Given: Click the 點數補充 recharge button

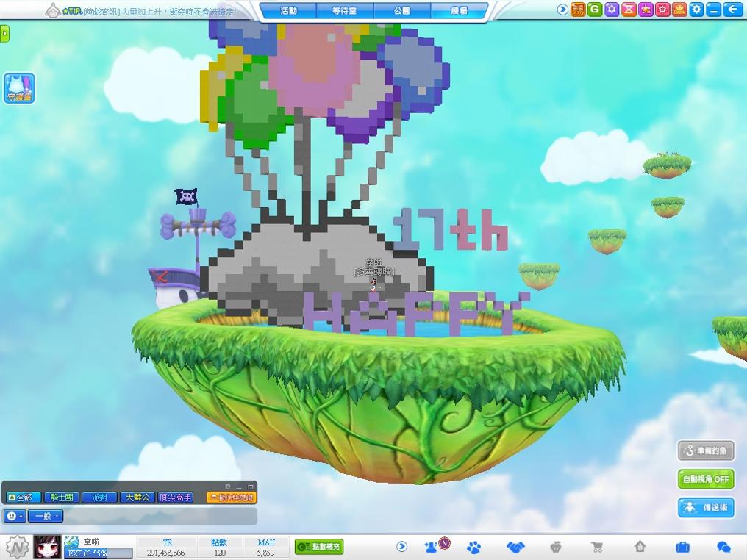Looking at the screenshot, I should pyautogui.click(x=319, y=547).
